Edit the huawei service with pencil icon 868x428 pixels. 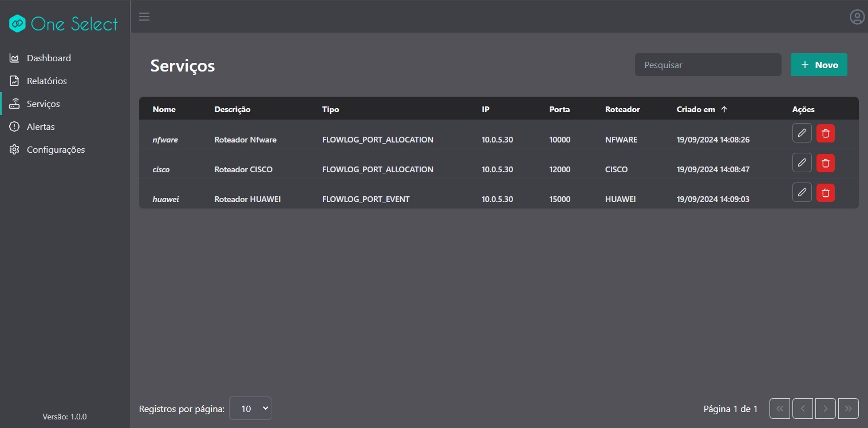click(x=802, y=193)
